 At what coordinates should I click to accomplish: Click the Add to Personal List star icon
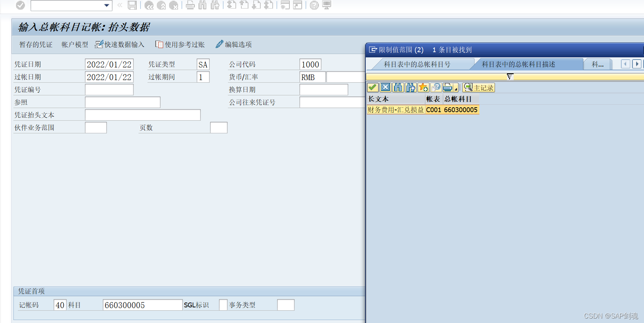[x=423, y=88]
